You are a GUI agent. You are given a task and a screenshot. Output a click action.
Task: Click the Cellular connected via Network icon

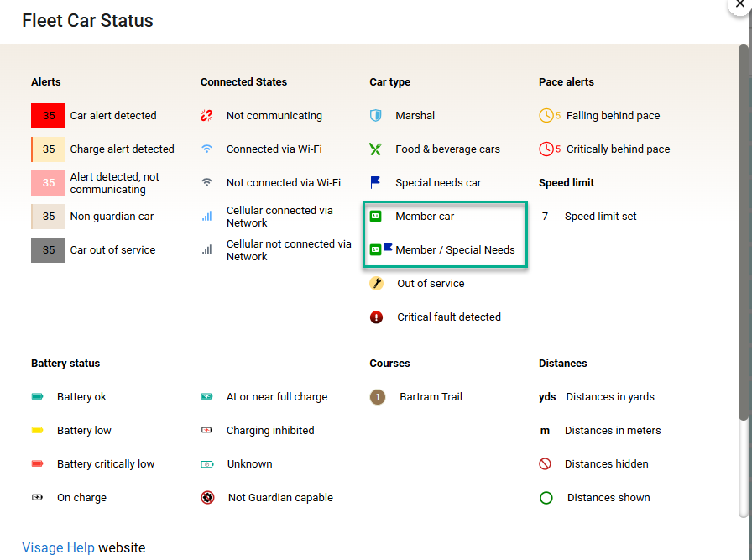(206, 217)
